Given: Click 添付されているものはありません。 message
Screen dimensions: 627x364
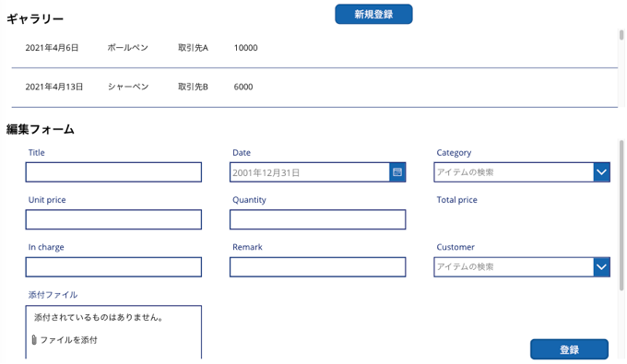Looking at the screenshot, I should 99,318.
